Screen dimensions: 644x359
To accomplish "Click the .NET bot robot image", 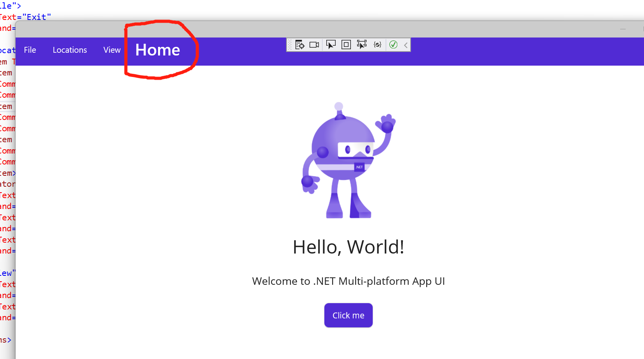I will (349, 160).
